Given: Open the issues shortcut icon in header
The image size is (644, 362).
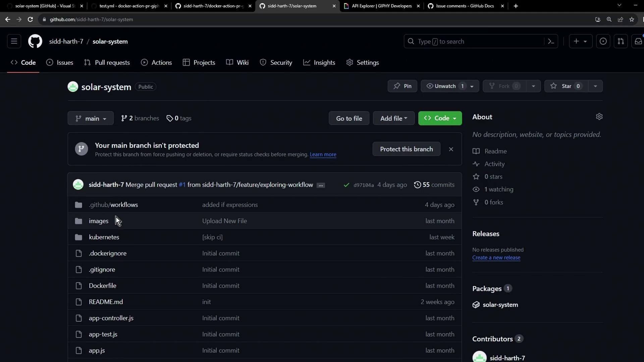Looking at the screenshot, I should tap(603, 42).
